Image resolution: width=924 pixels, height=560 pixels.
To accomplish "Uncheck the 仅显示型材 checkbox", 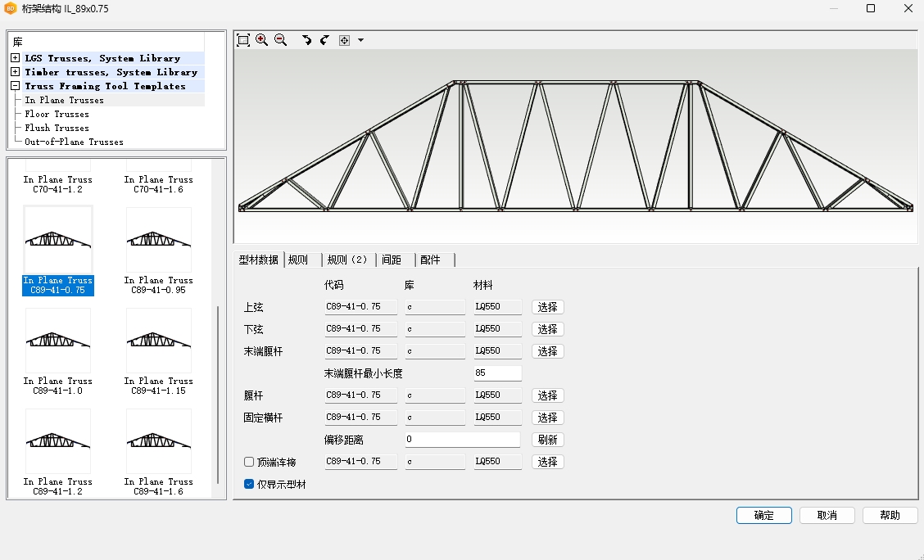I will click(x=249, y=484).
